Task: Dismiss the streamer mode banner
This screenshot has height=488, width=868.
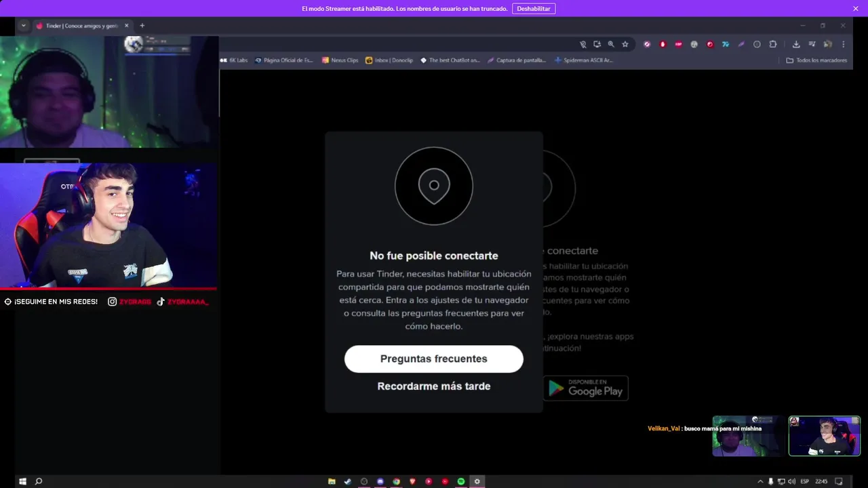Action: click(x=856, y=9)
